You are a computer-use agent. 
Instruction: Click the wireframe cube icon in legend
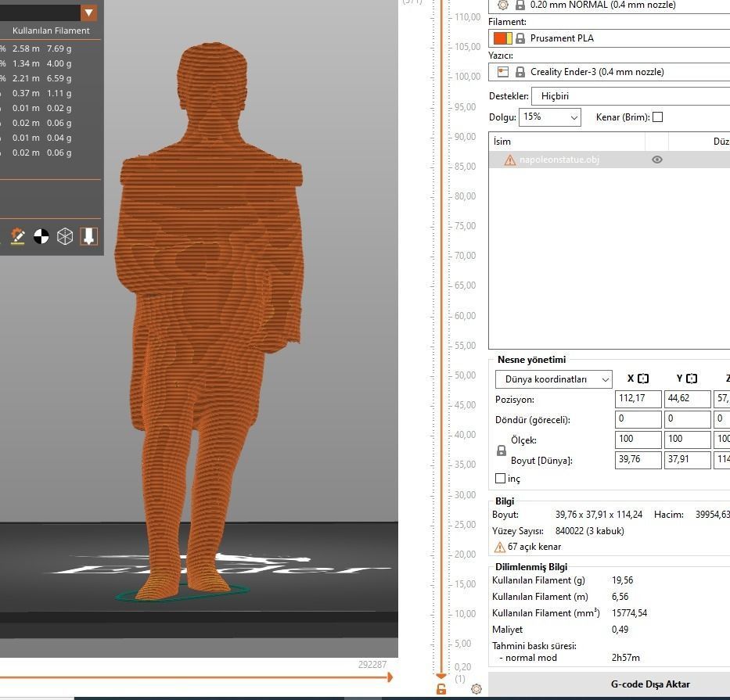tap(65, 236)
